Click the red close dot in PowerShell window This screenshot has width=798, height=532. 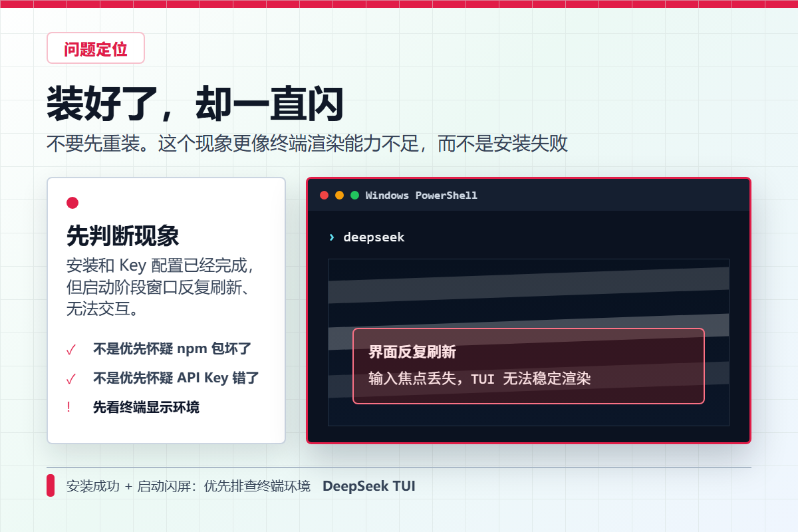(x=325, y=196)
